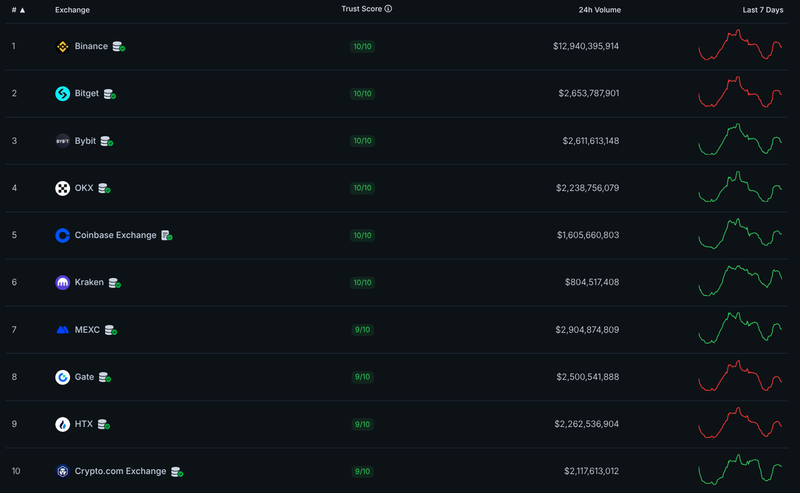
Task: Click the MEXC logo icon
Action: [x=62, y=330]
